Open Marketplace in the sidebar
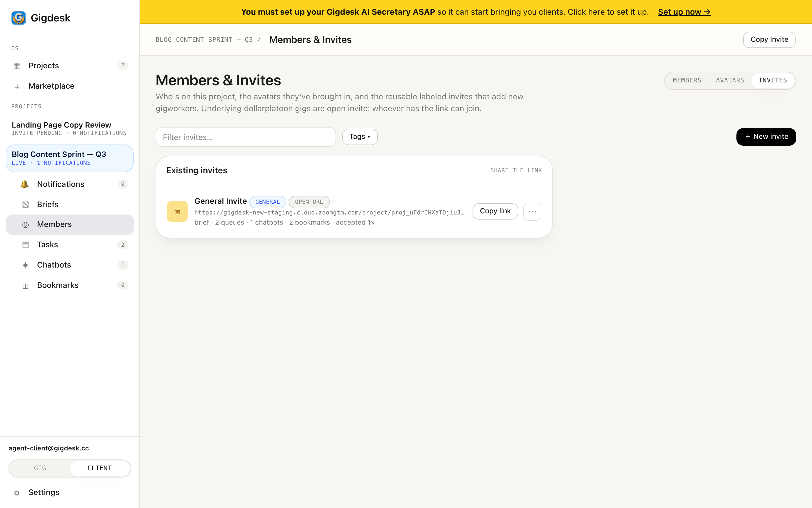The image size is (812, 508). (x=70, y=86)
